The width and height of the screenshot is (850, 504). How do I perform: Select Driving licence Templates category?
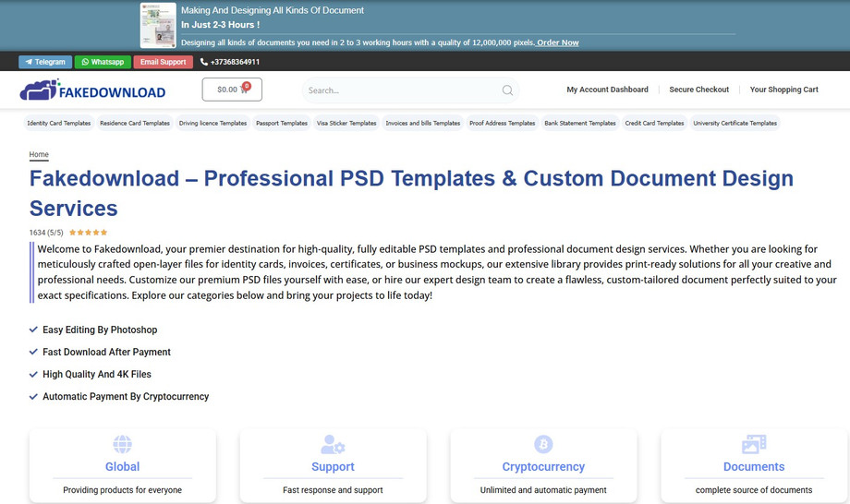click(x=213, y=123)
